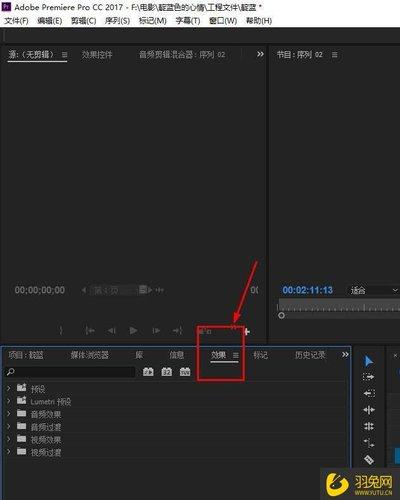400x500 pixels.
Task: Expand the Lumetri 预设 folder
Action: pyautogui.click(x=9, y=401)
